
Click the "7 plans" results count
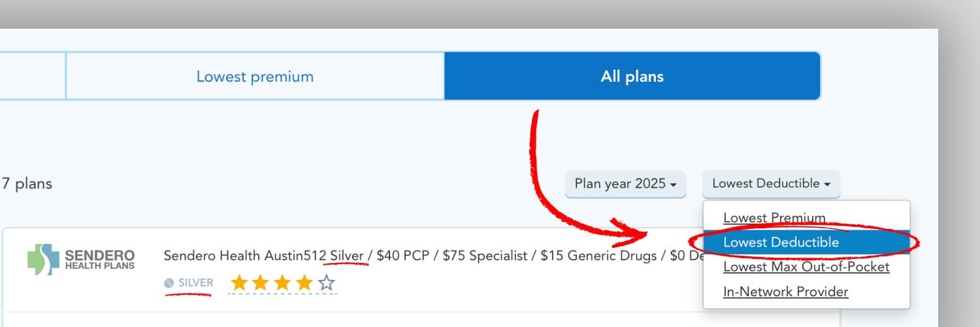click(27, 184)
